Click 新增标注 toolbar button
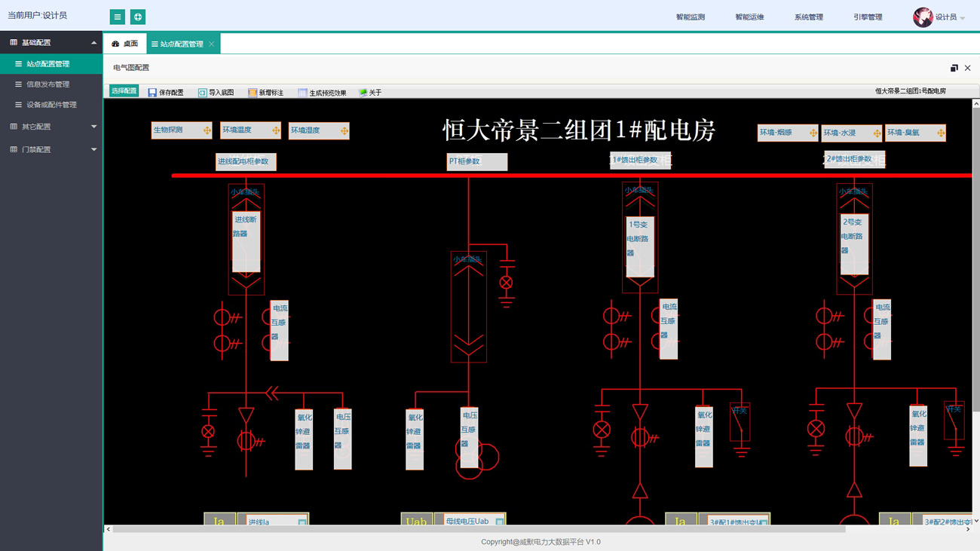The height and width of the screenshot is (551, 980). pos(266,92)
